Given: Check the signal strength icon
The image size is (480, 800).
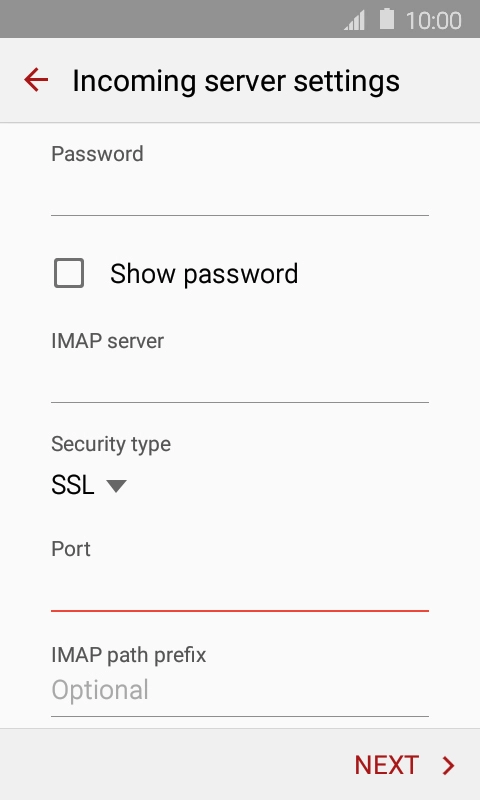Looking at the screenshot, I should 355,21.
